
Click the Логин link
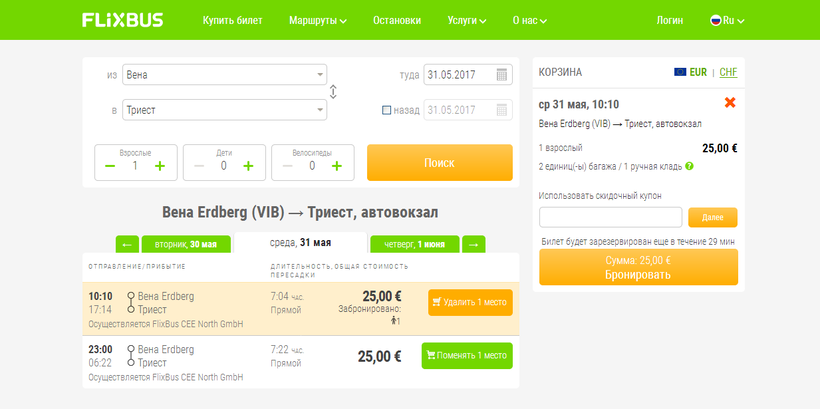click(669, 20)
